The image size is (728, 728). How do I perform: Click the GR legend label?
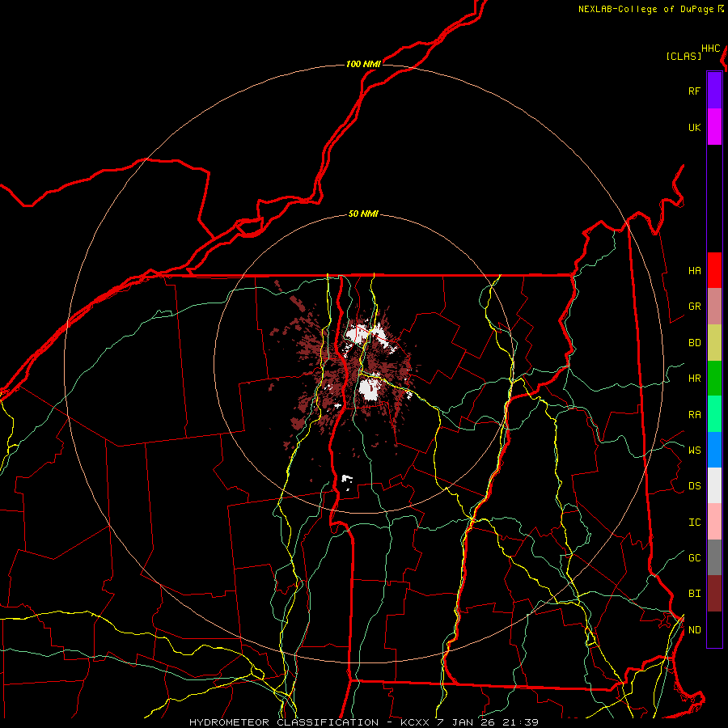[694, 307]
